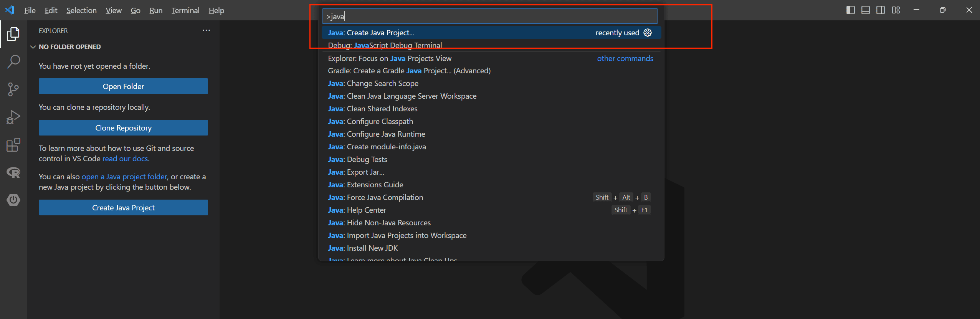
Task: Select 'Java: Configure Java Runtime' command
Action: tap(491, 134)
